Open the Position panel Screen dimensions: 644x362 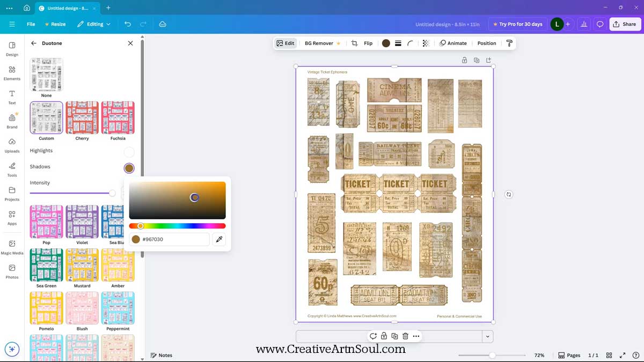tap(487, 43)
